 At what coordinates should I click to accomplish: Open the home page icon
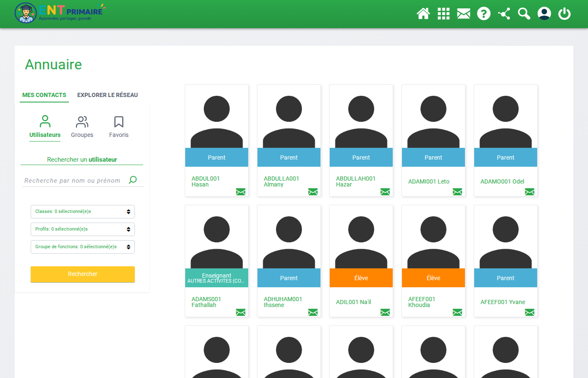coord(423,14)
